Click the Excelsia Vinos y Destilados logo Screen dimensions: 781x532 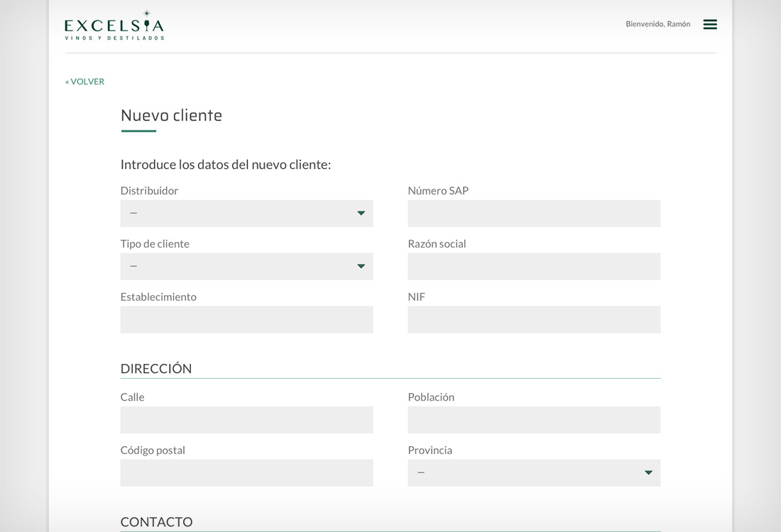coord(114,26)
